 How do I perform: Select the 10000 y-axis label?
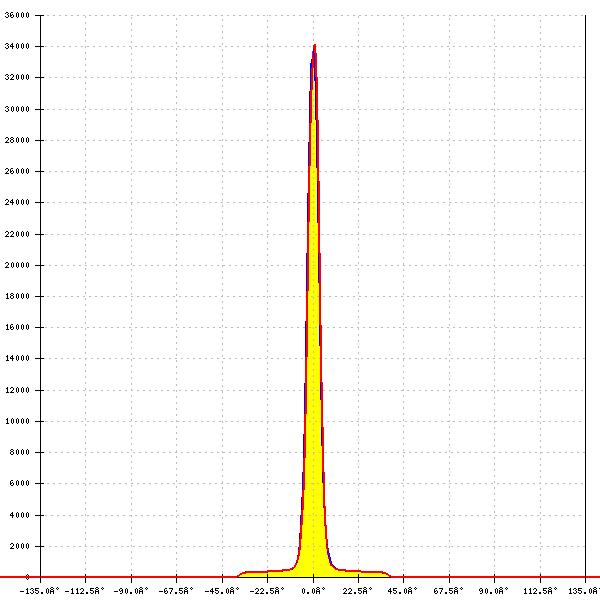(17, 421)
